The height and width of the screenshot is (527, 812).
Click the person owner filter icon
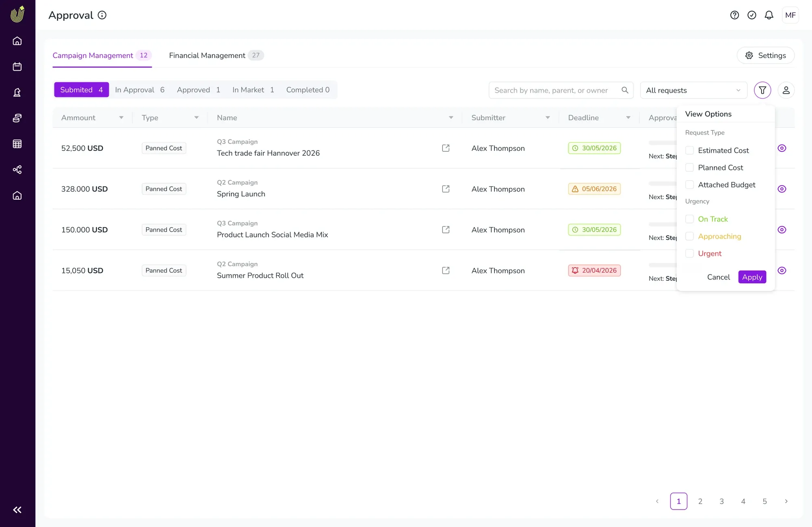click(786, 90)
